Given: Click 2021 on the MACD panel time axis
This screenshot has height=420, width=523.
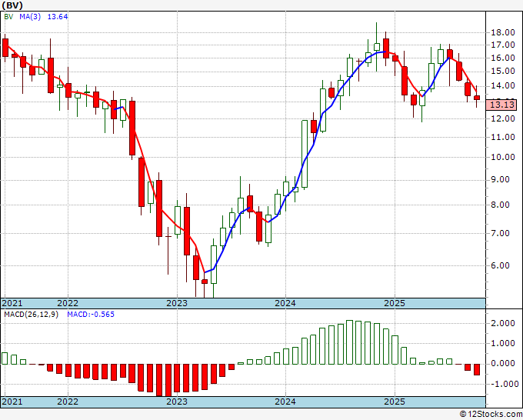Looking at the screenshot, I should coord(12,402).
